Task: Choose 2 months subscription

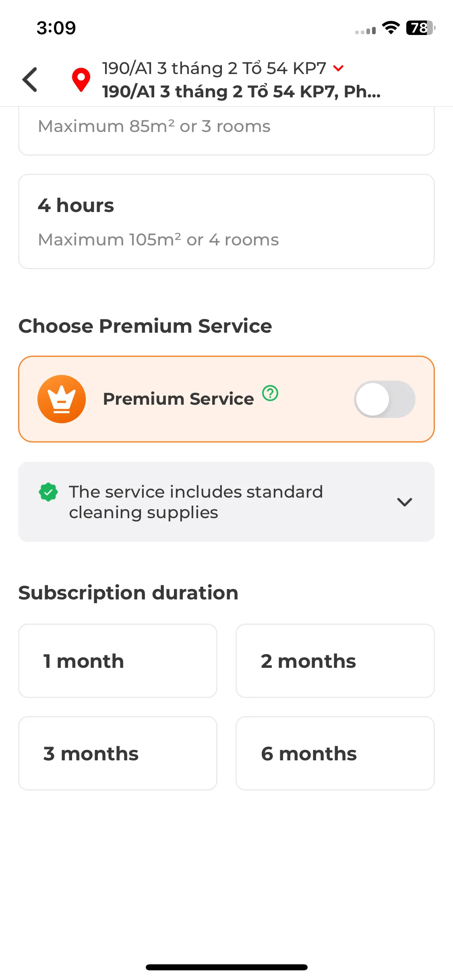Action: (335, 661)
